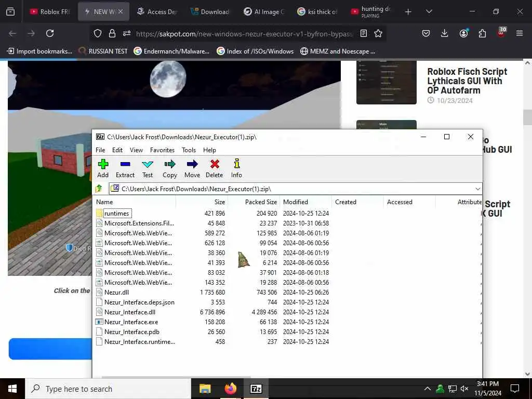Click the red Delete toolbar icon

pyautogui.click(x=215, y=169)
